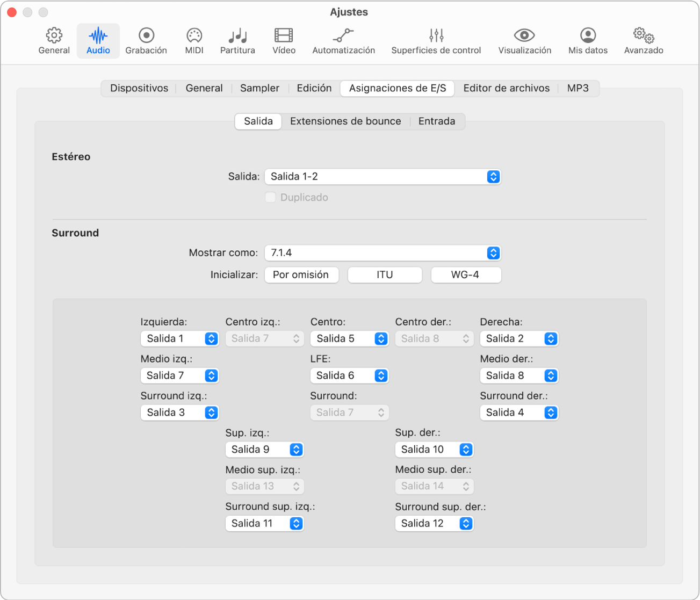Select the Asignaciones de E/S tab
700x600 pixels.
(398, 88)
